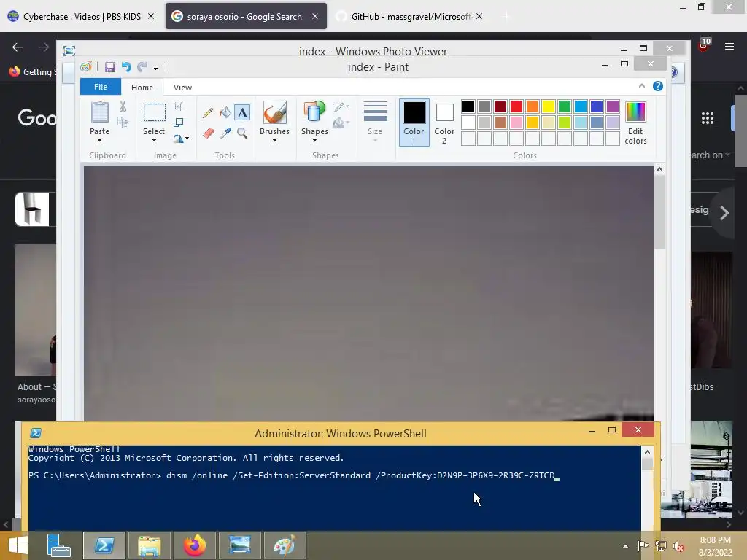Select the Text tool in Paint

click(242, 113)
